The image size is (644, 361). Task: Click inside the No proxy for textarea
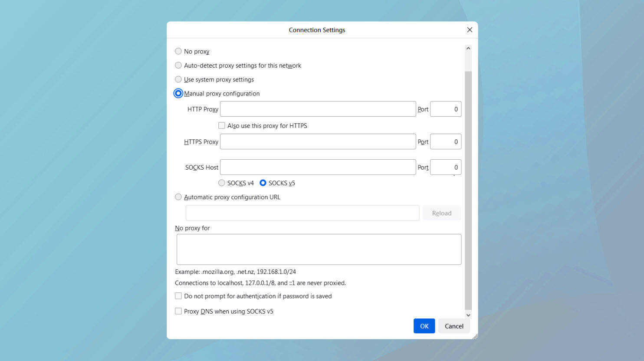point(319,249)
